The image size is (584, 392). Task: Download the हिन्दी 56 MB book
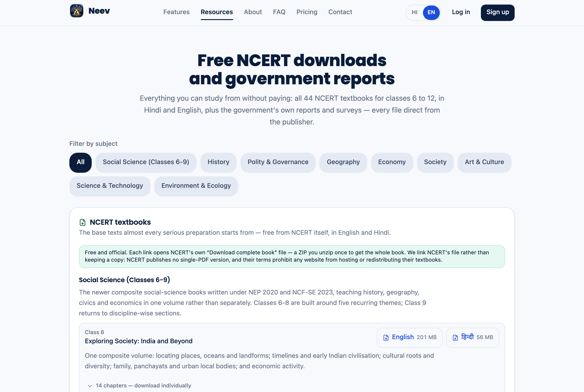(x=473, y=338)
